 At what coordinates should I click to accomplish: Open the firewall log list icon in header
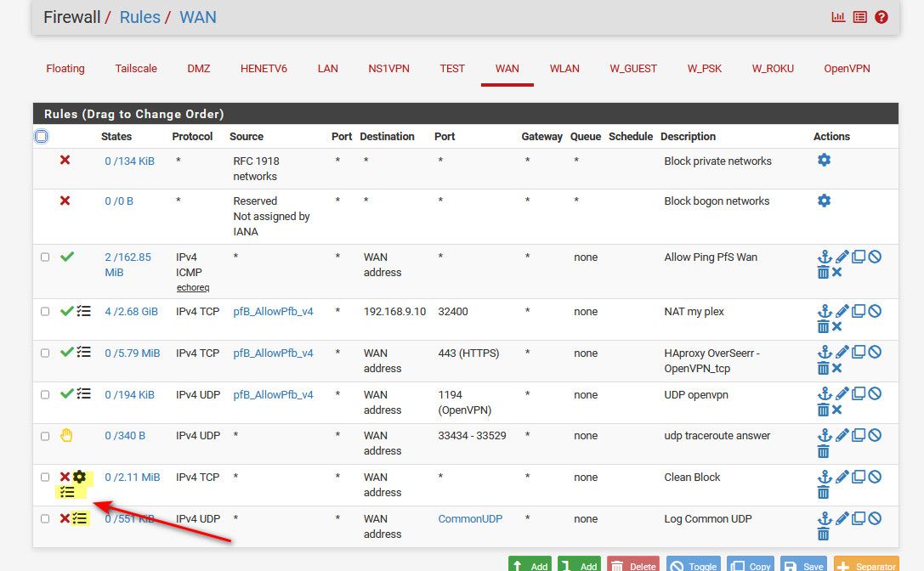tap(859, 17)
